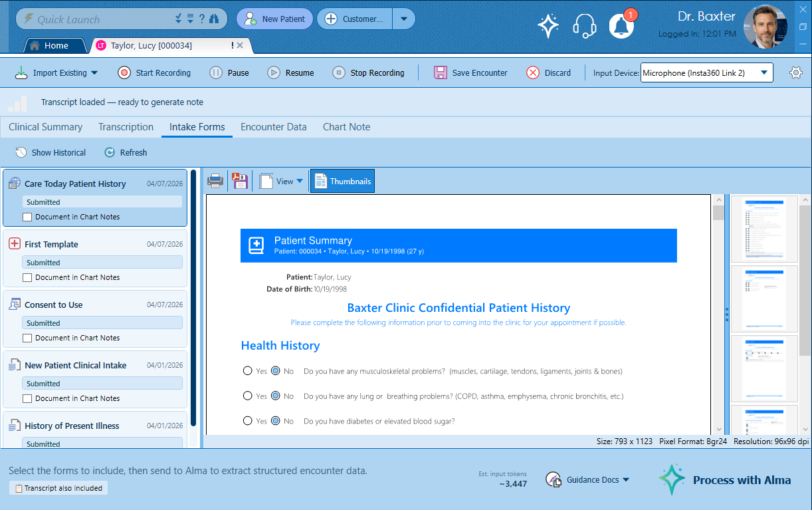812x510 pixels.
Task: Select Yes for the diabetes question
Action: click(248, 421)
